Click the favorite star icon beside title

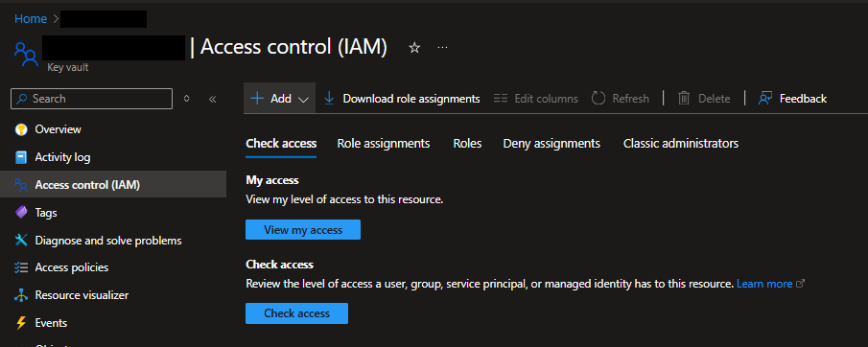click(414, 48)
